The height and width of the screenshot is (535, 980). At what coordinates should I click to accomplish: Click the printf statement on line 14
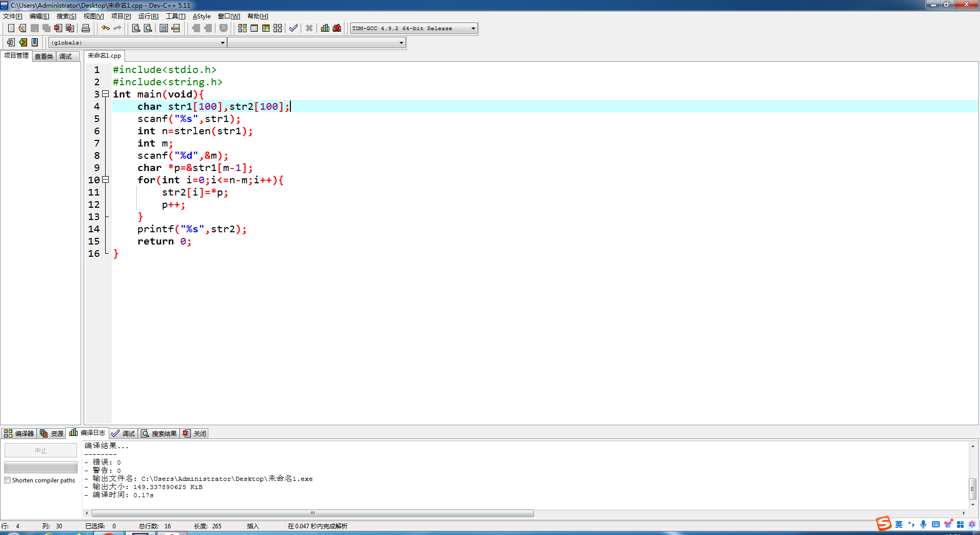(192, 229)
